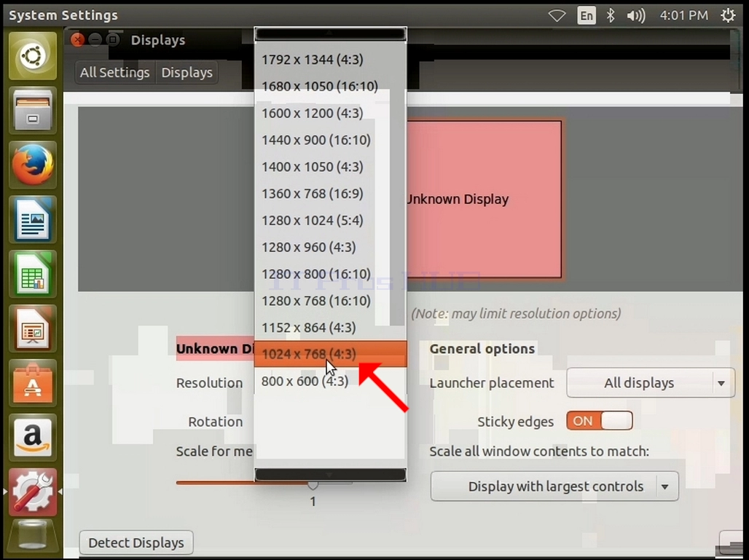Open the Launcher placement All displays dropdown
This screenshot has width=749, height=560.
pos(651,383)
